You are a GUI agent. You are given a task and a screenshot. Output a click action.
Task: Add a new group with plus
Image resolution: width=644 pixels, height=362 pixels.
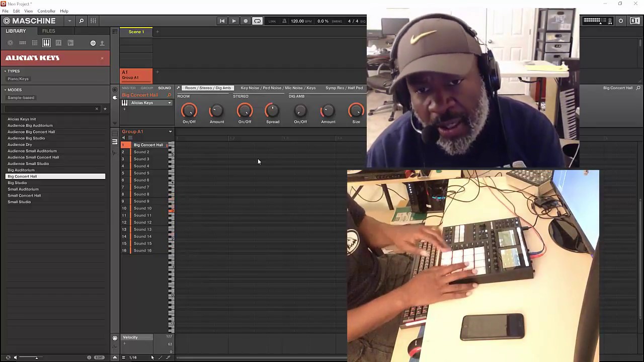[157, 72]
